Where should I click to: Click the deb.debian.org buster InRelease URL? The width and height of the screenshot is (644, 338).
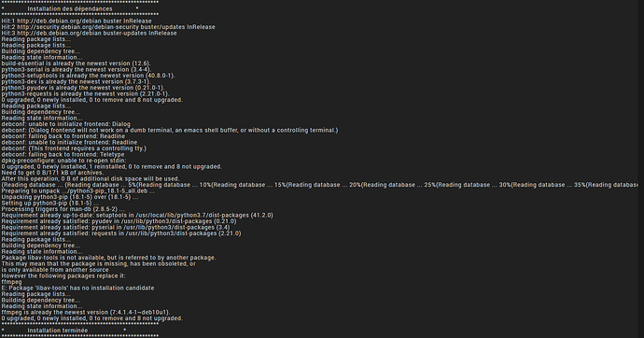(77, 21)
